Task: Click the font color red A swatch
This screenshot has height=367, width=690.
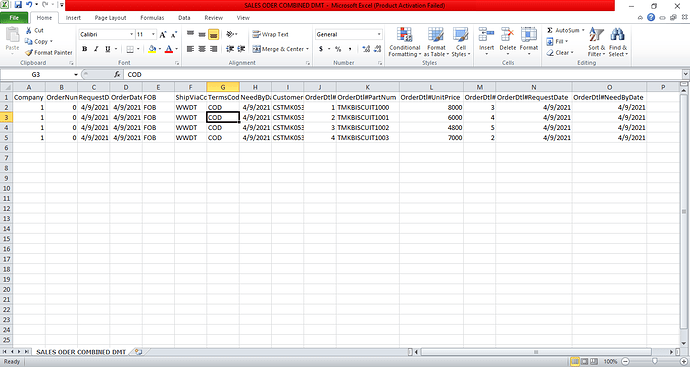Action: tap(169, 49)
